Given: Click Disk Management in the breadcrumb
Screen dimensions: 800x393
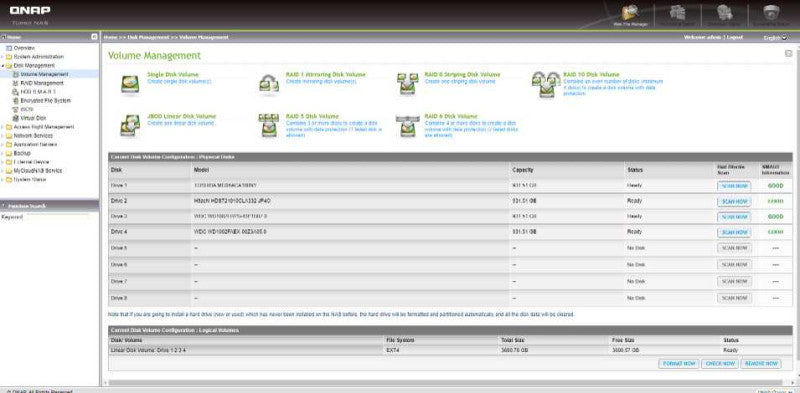Looking at the screenshot, I should [x=147, y=37].
